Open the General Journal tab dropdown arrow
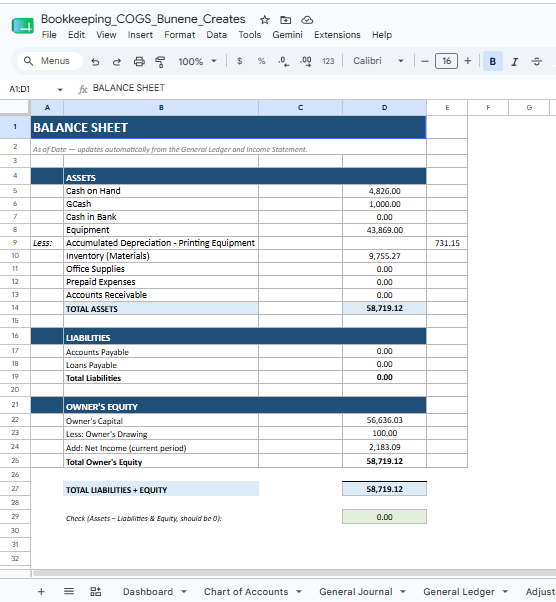 point(403,592)
